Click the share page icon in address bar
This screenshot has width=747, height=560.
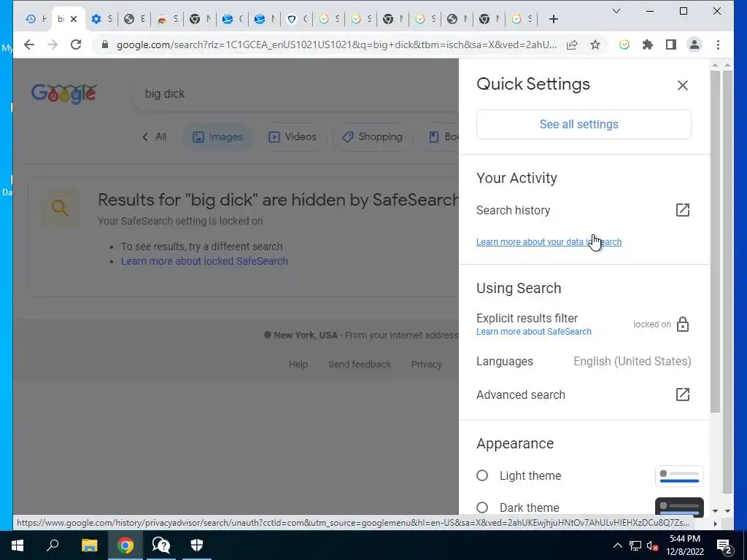pos(572,44)
